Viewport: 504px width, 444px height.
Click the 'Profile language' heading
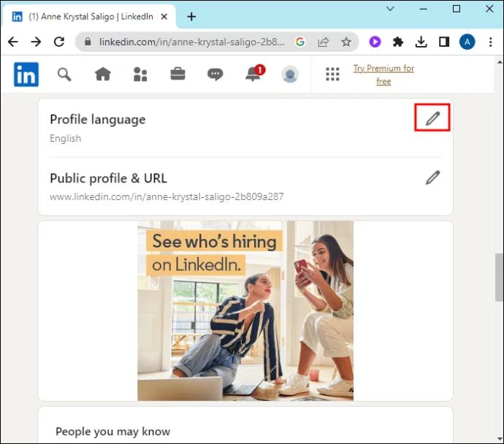click(98, 120)
